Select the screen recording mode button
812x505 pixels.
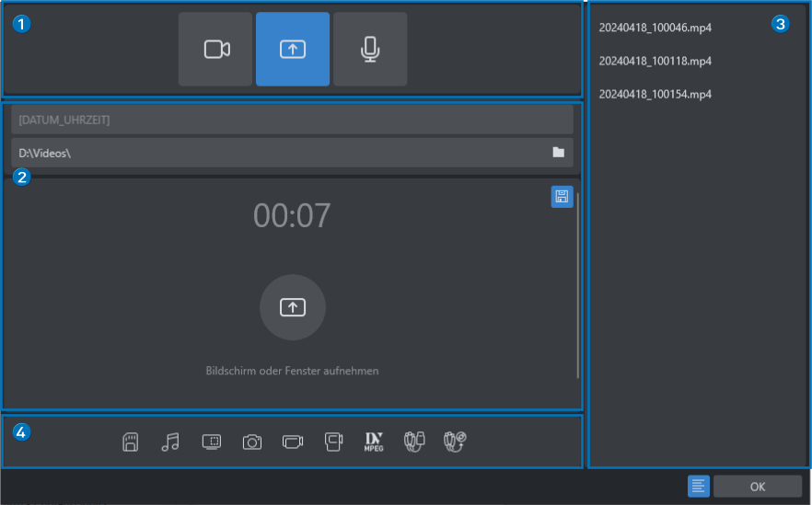coord(293,50)
